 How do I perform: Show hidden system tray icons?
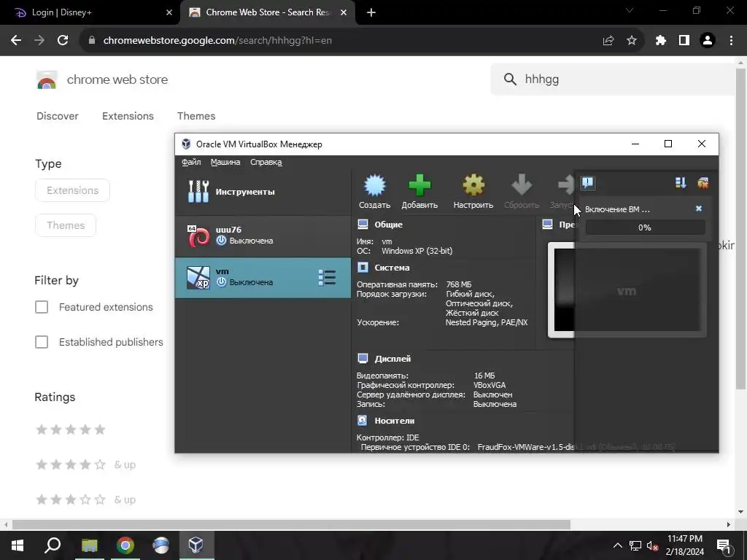[617, 545]
